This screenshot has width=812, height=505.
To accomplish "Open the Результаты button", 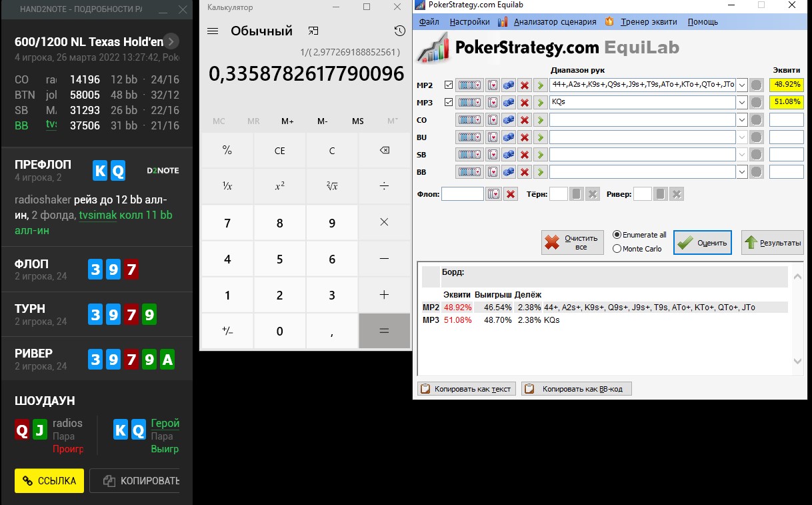I will (x=773, y=242).
